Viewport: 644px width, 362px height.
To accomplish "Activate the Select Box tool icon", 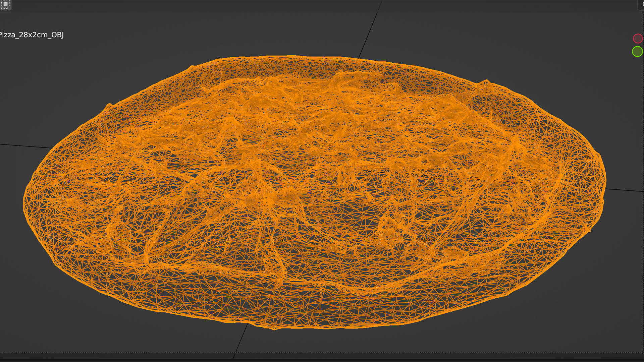I will point(5,4).
